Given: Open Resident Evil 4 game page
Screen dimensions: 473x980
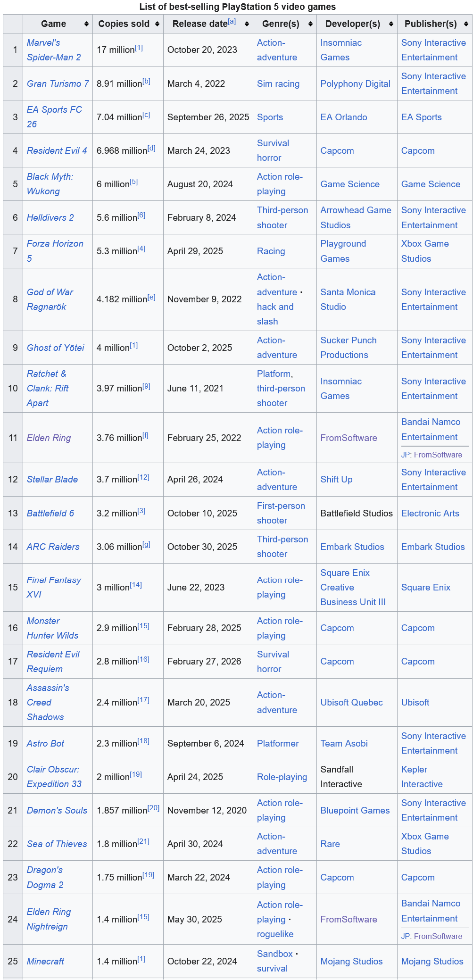Looking at the screenshot, I should 57,150.
